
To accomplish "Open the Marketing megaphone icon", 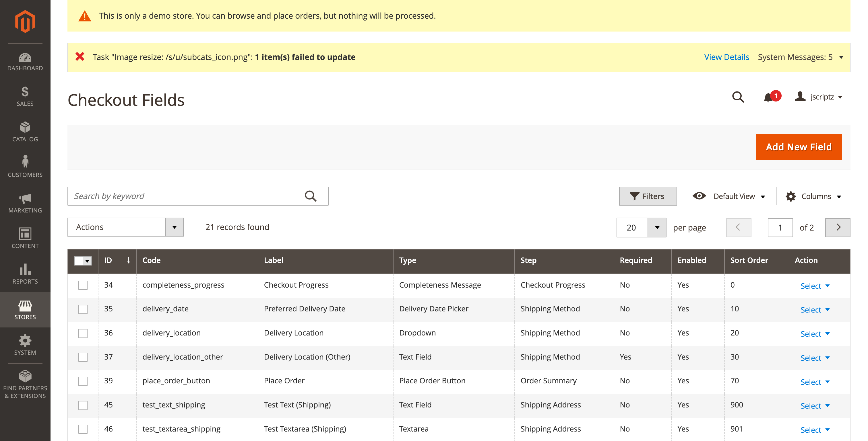I will 25,201.
